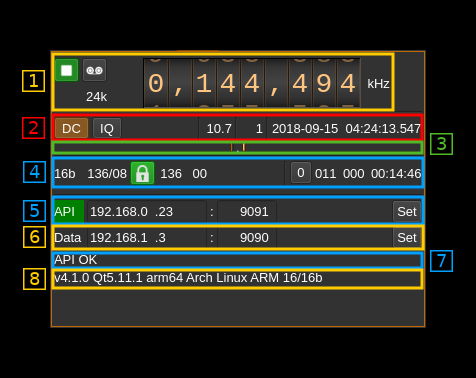The height and width of the screenshot is (378, 476).
Task: Click the buffer length gauge bar
Action: coord(238,147)
